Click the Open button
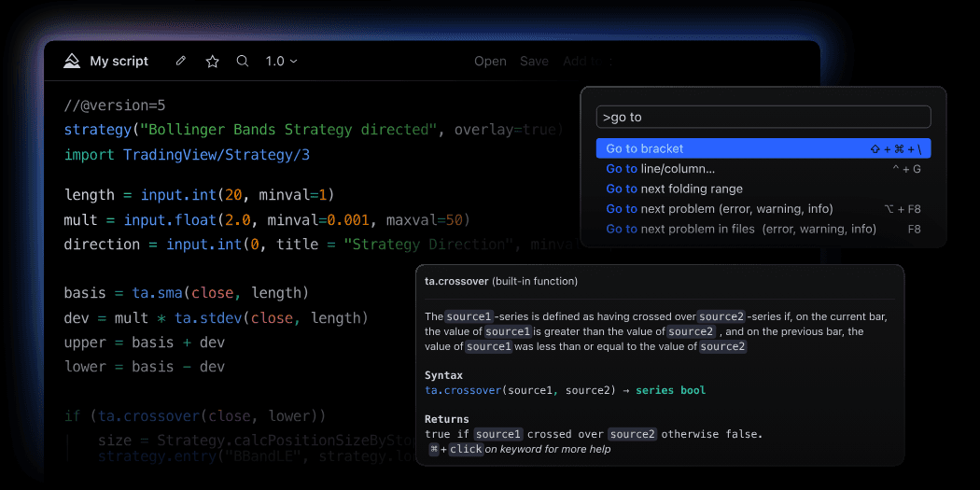 coord(490,62)
